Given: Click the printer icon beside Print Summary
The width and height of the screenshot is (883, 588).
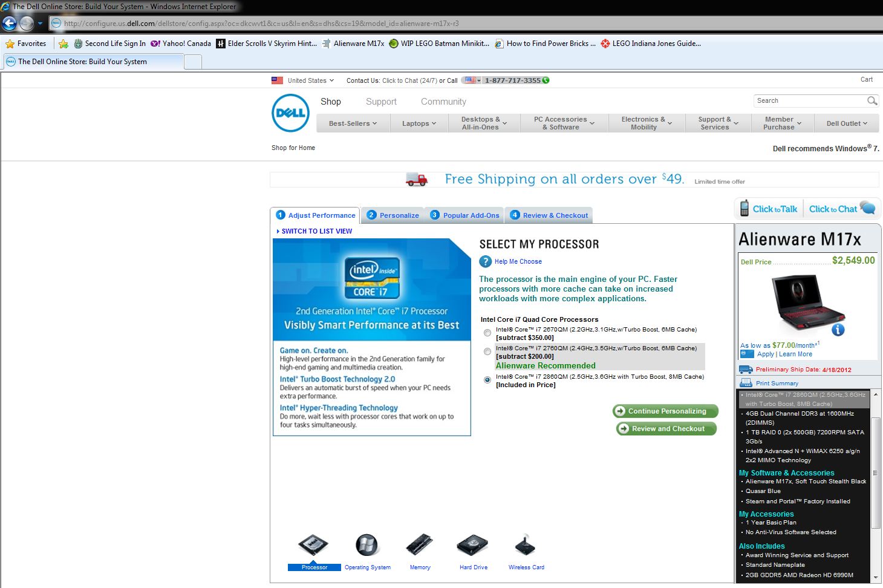Looking at the screenshot, I should [745, 383].
